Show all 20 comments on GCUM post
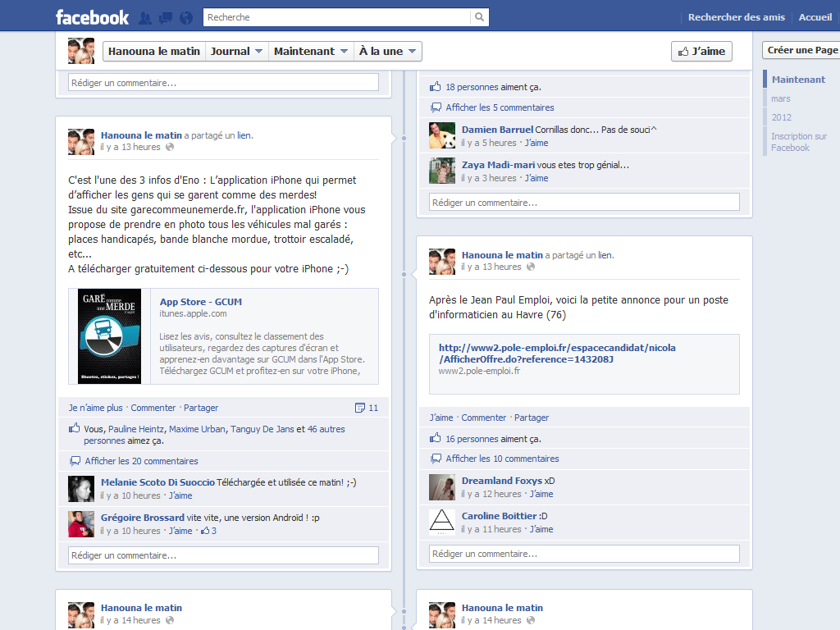 coord(141,461)
